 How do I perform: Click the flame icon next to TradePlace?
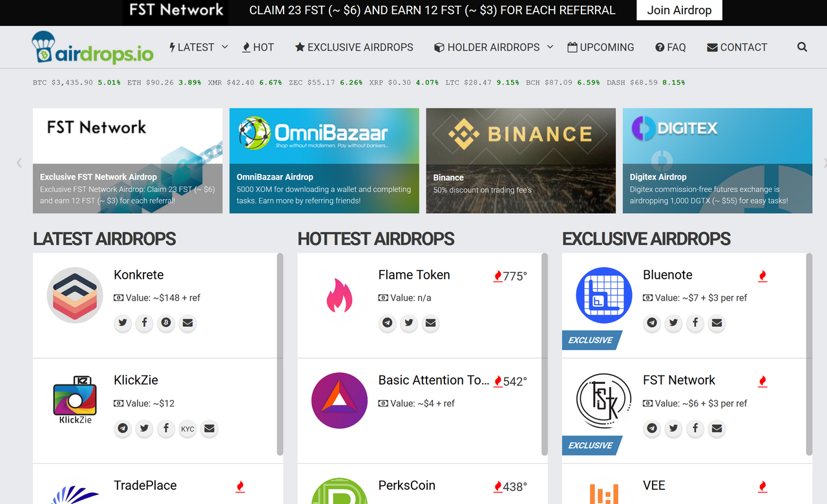pos(240,487)
